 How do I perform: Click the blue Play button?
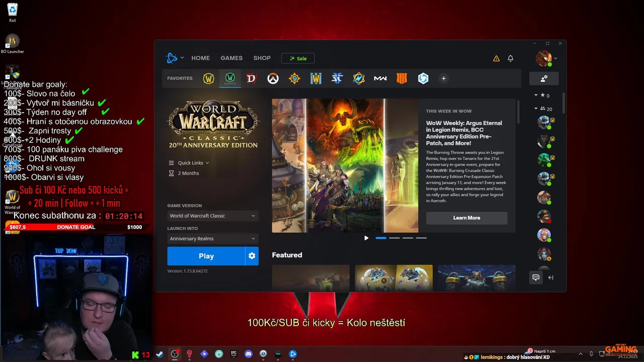click(x=206, y=256)
